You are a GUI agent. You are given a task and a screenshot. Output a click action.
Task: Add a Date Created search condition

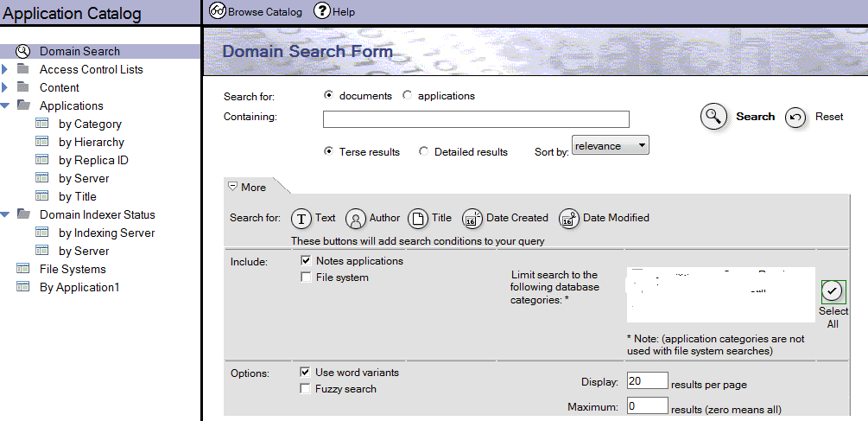(472, 219)
